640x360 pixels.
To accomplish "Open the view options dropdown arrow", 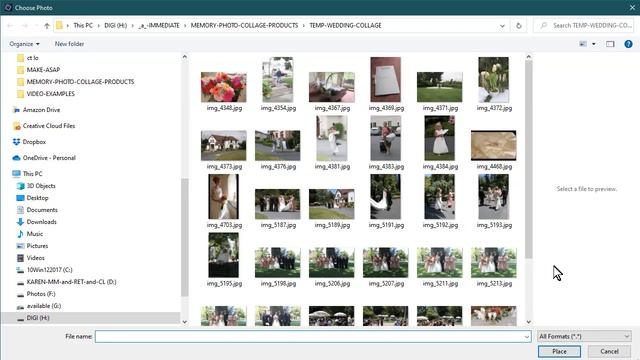I will pyautogui.click(x=593, y=44).
